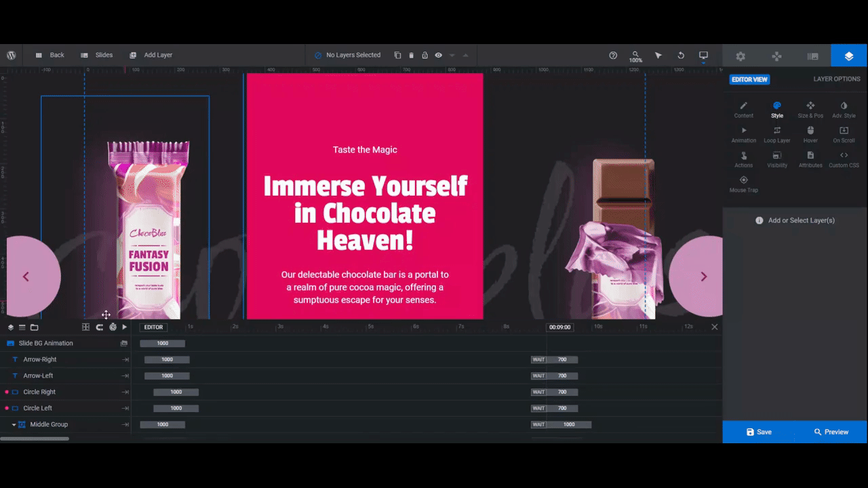
Task: Open the Slides menu
Action: 97,55
